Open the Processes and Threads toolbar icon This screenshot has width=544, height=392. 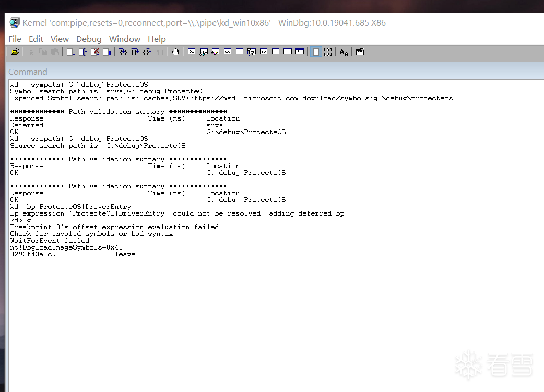pos(288,52)
